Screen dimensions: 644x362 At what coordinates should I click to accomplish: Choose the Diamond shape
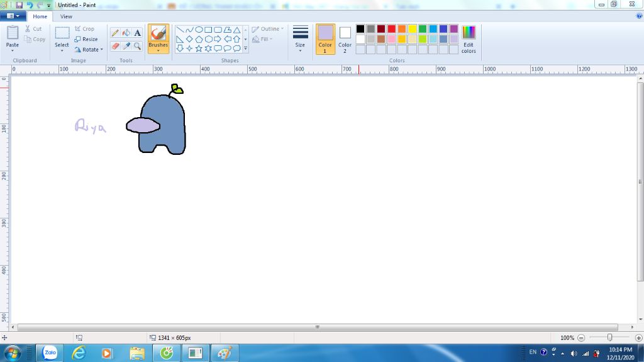click(189, 39)
